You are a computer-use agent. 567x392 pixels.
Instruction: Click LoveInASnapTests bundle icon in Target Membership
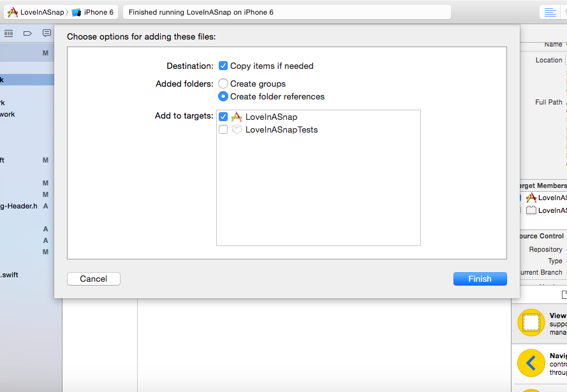coord(531,210)
